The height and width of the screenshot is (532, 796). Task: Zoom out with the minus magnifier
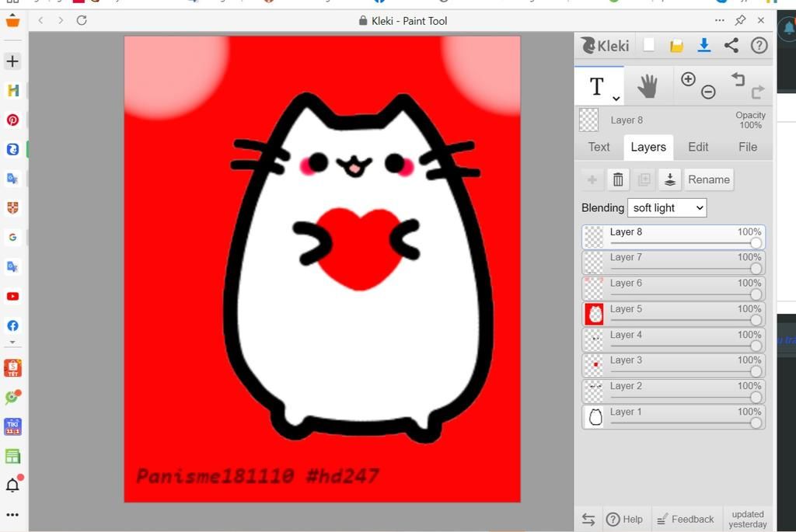(708, 92)
